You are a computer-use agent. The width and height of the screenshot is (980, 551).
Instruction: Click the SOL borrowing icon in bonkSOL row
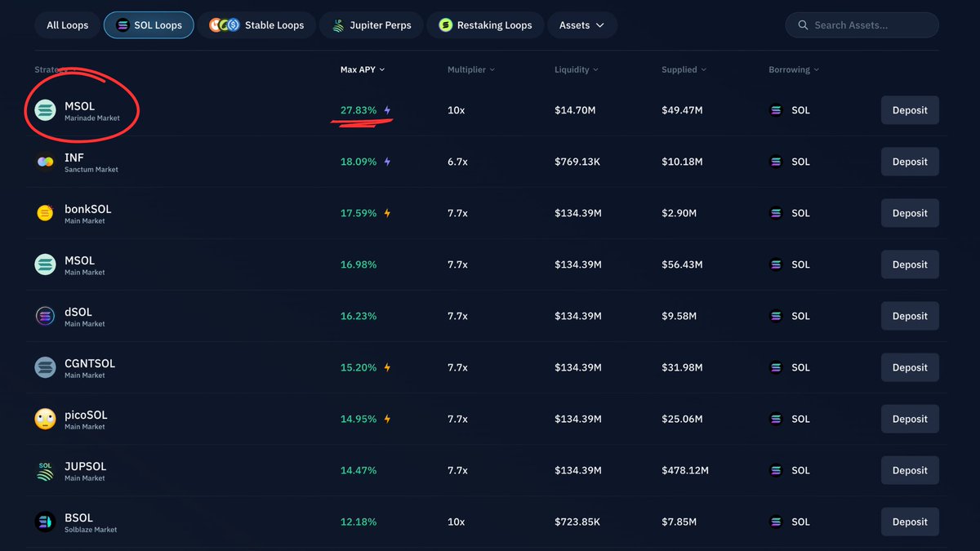(776, 213)
